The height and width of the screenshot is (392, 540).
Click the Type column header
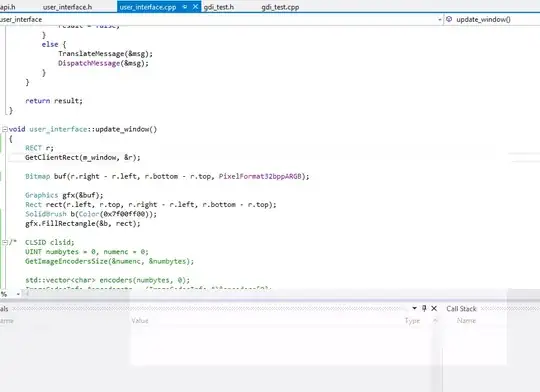point(412,321)
